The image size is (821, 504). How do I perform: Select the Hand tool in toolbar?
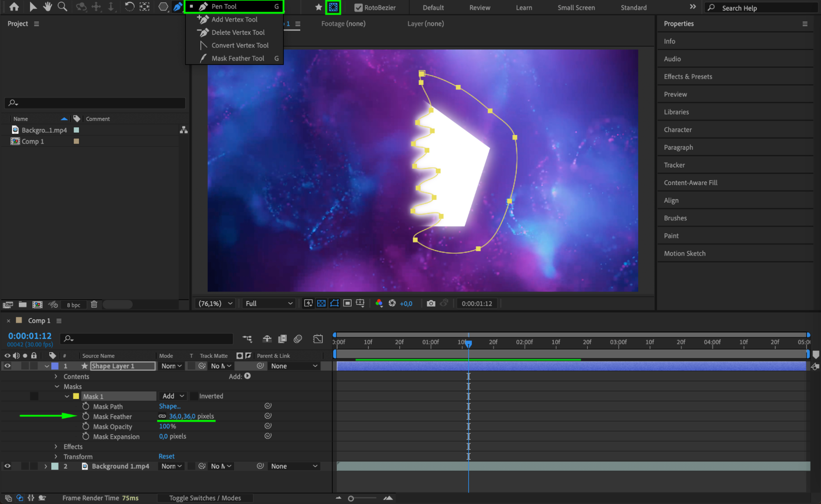(48, 7)
